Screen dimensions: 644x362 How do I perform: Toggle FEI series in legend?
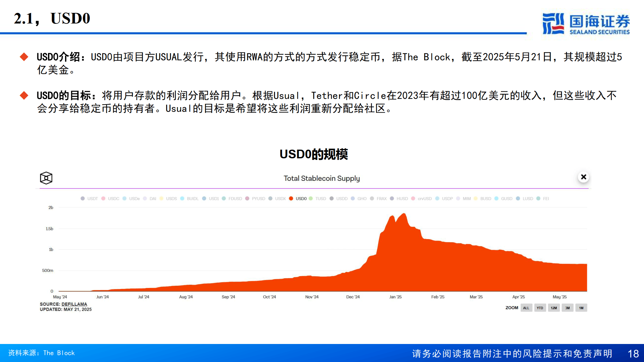click(x=543, y=199)
